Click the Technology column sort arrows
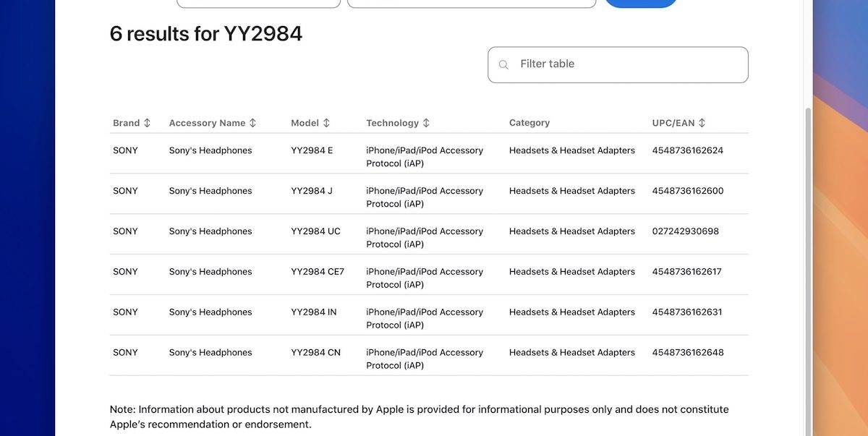 coord(426,123)
